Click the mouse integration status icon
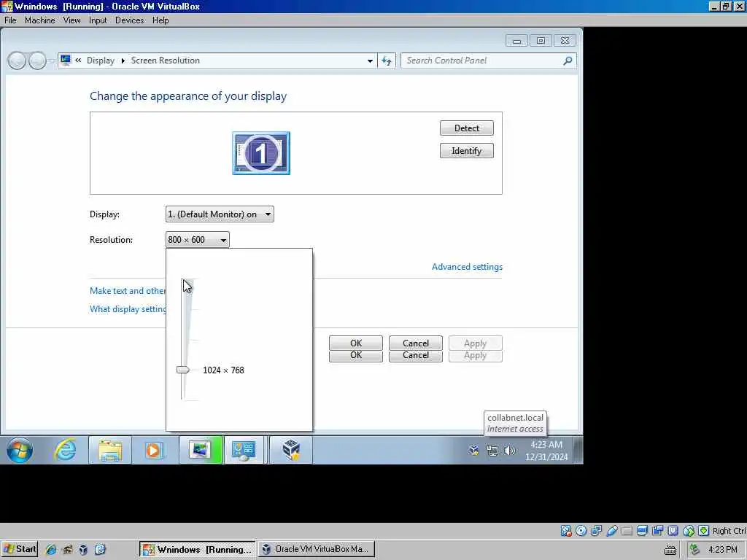 coord(689,531)
